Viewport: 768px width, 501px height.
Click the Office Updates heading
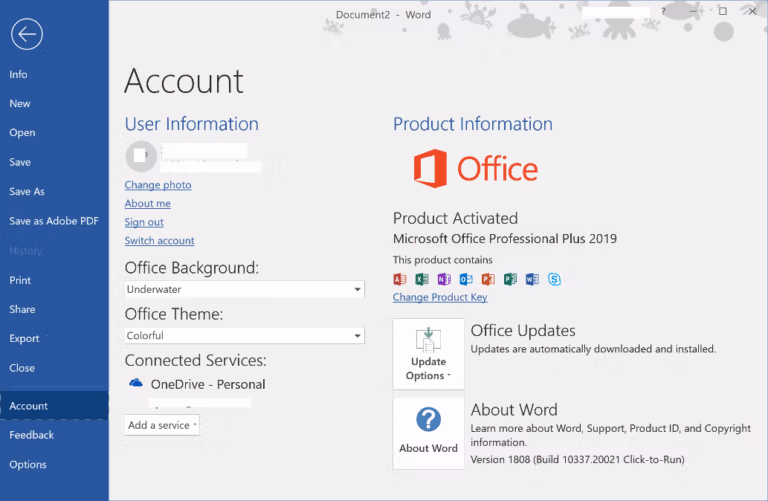pos(523,331)
